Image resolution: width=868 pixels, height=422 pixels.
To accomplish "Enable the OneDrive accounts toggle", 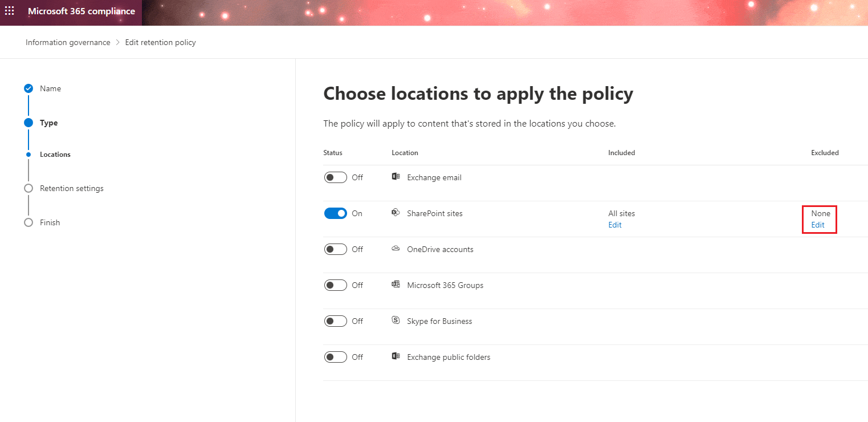I will pos(335,249).
